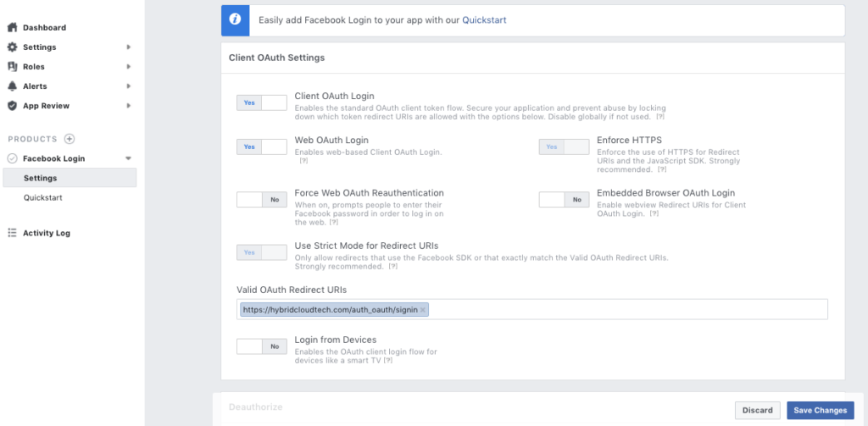Open help [?] for Web OAuth Login
Viewport: 868px width, 426px height.
[303, 161]
